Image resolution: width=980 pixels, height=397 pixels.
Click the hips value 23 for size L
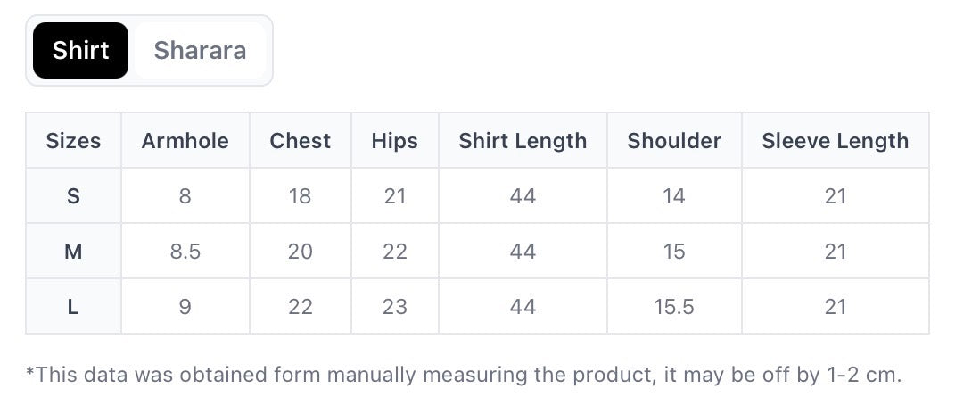point(394,307)
